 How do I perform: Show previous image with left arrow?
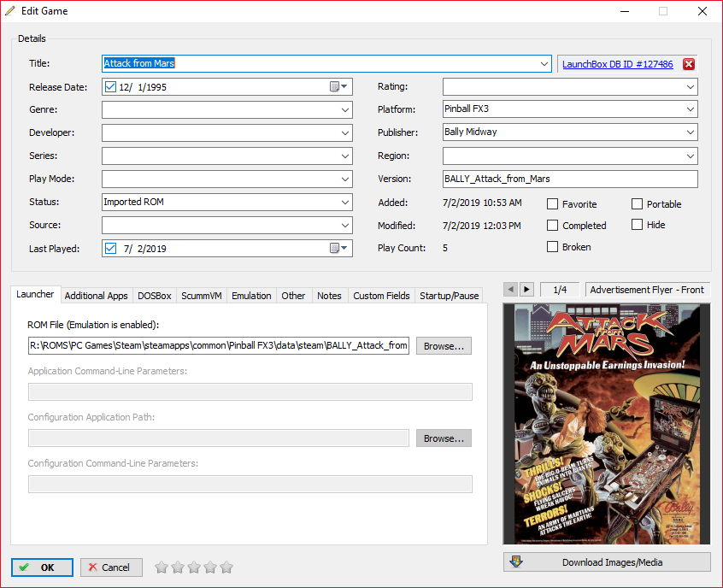point(510,289)
